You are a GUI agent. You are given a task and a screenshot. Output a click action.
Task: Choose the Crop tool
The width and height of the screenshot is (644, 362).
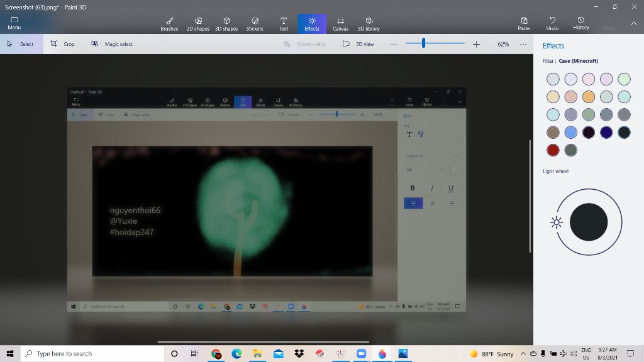tap(62, 44)
